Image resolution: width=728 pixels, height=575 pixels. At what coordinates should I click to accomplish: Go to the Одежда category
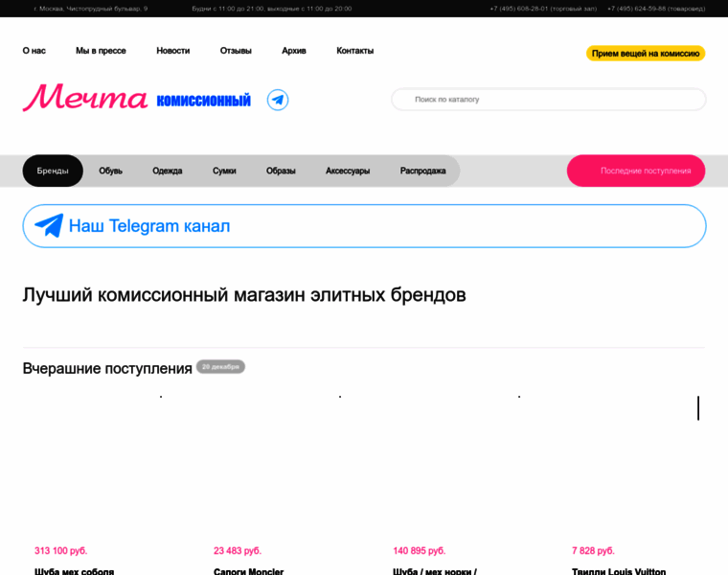(168, 171)
